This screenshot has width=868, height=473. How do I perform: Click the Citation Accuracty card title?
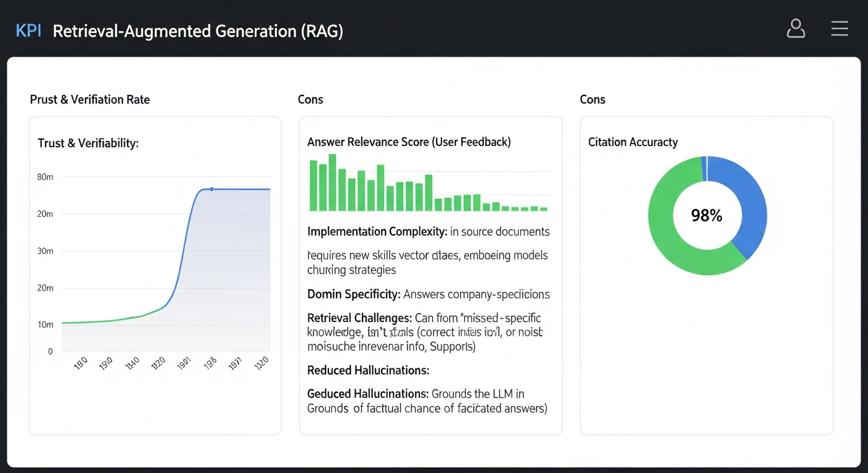click(x=633, y=142)
